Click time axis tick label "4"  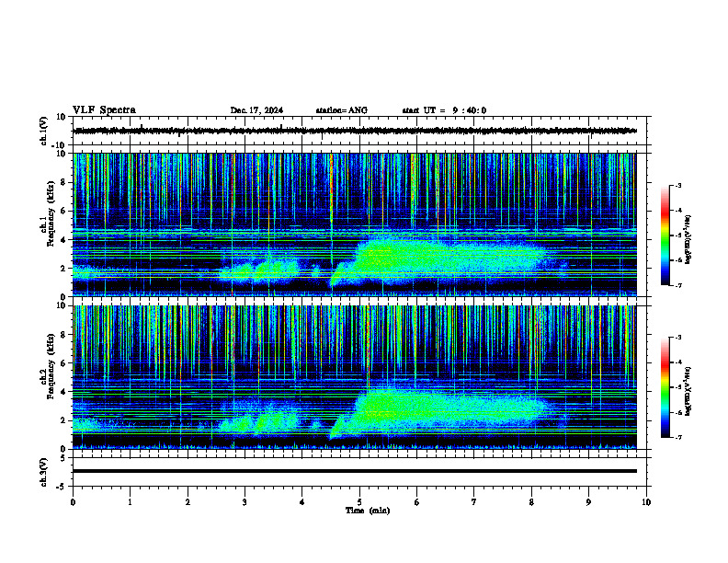point(302,502)
